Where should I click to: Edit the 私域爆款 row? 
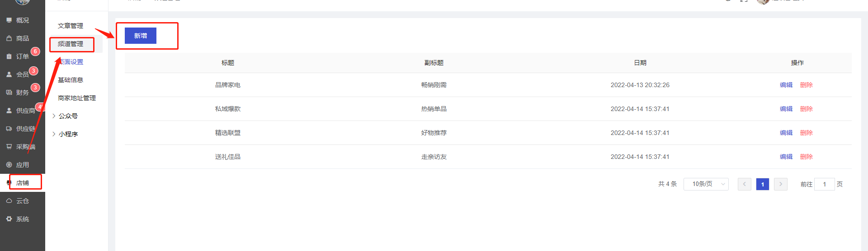pyautogui.click(x=786, y=109)
